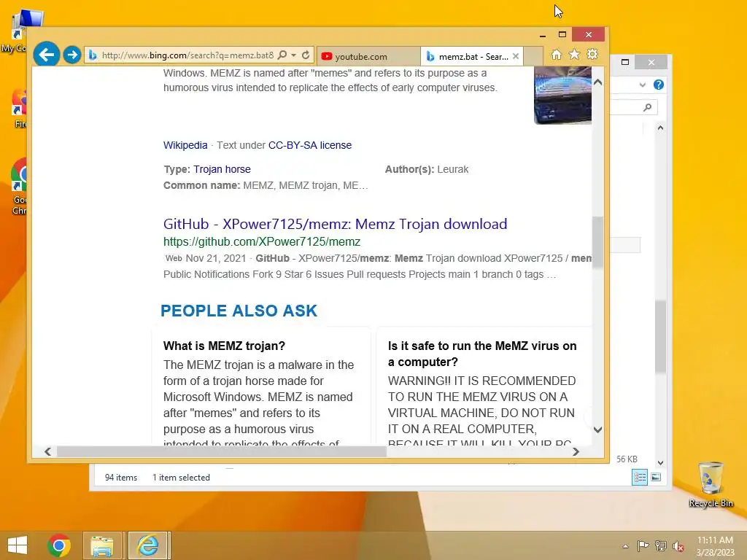Open GitHub XPower7125/memz result title

pyautogui.click(x=335, y=224)
